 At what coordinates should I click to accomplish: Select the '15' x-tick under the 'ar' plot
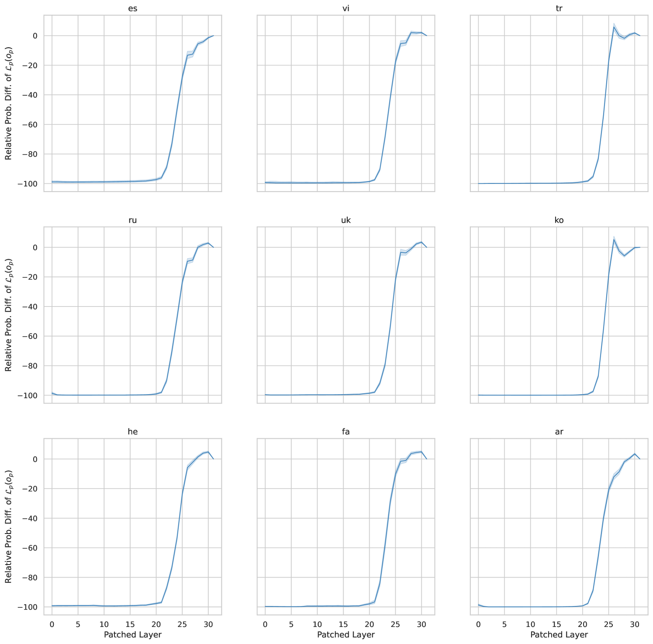[x=556, y=623]
